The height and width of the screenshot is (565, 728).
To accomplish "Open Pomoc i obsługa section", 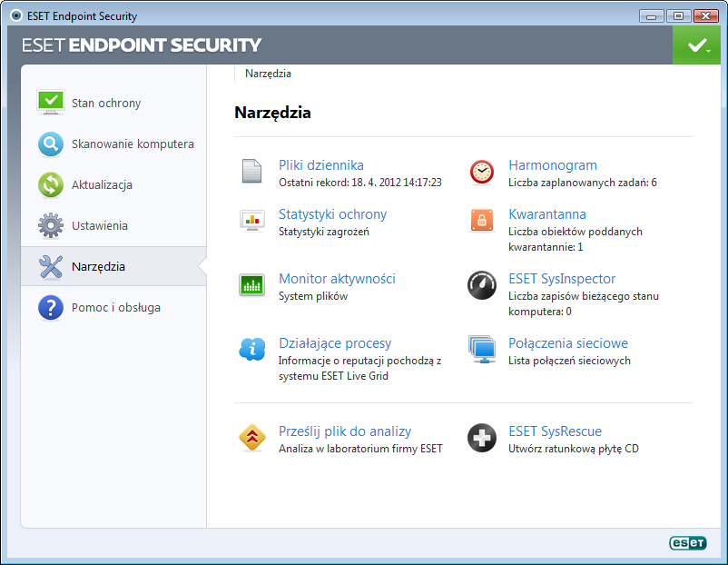I will [x=113, y=307].
